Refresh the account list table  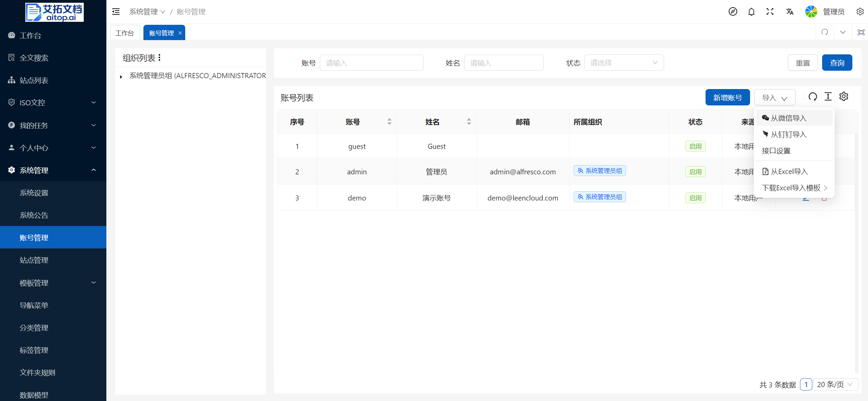[813, 97]
